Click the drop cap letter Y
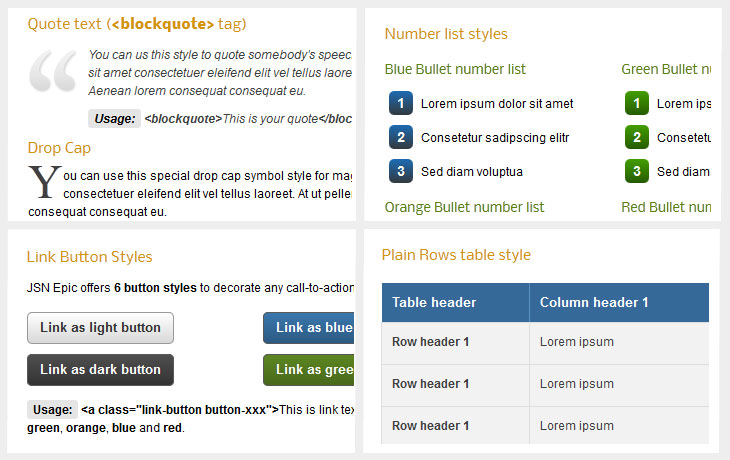 click(44, 182)
